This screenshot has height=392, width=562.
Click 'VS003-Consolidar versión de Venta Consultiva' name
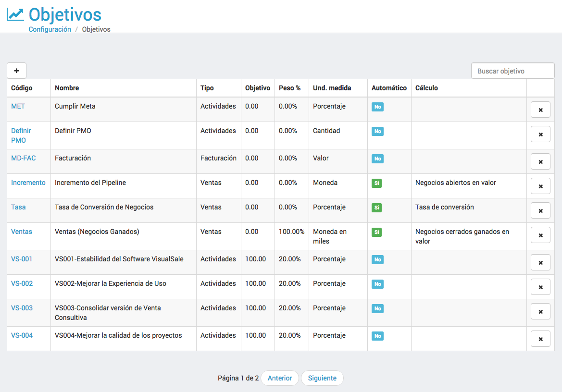click(108, 313)
